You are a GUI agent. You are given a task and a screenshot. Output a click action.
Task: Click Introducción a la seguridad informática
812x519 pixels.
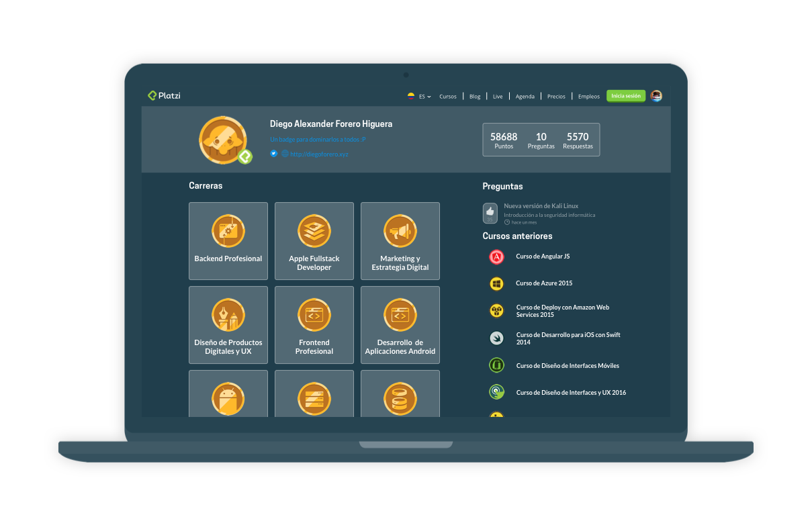point(549,215)
